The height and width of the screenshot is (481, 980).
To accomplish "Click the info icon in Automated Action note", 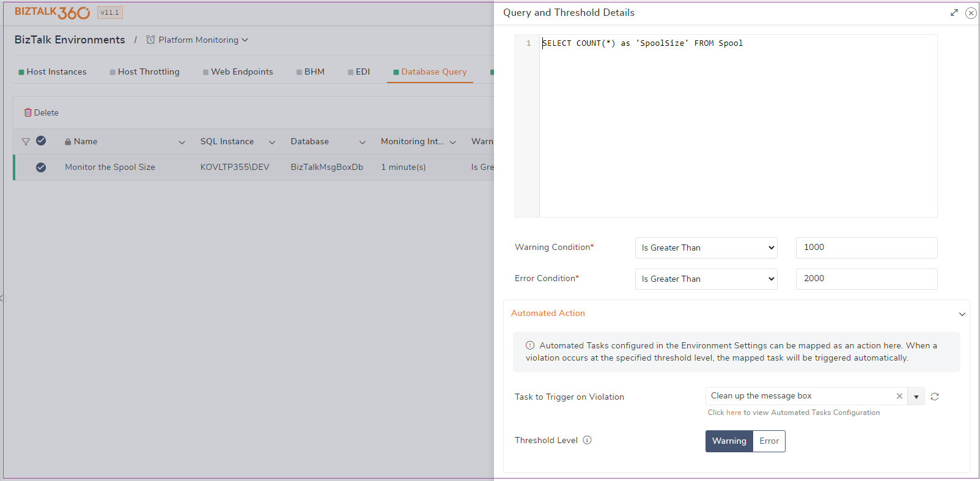I will pyautogui.click(x=530, y=345).
